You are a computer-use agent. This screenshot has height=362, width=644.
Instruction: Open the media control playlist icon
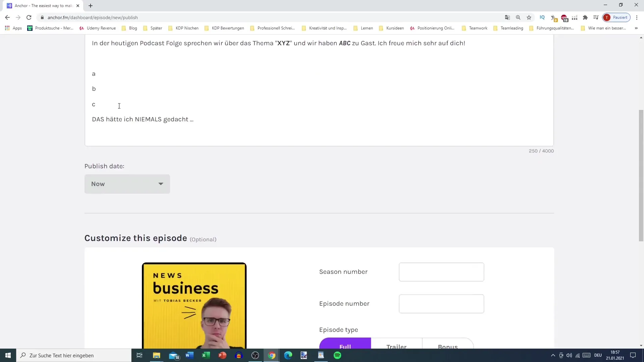pyautogui.click(x=596, y=17)
